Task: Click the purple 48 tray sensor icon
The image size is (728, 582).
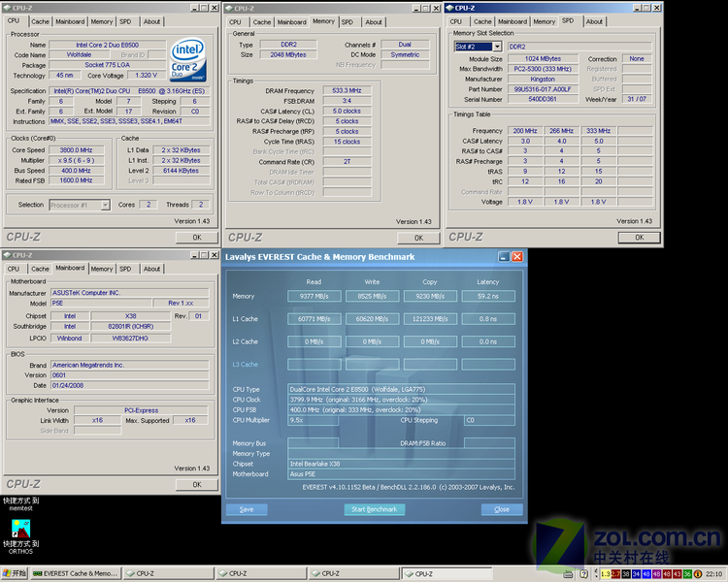Action: pyautogui.click(x=656, y=574)
